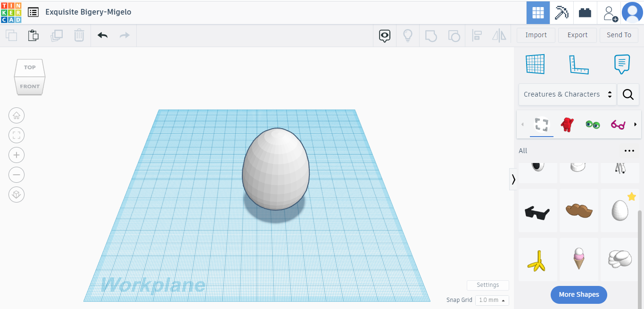Select the Group shapes icon
644x309 pixels.
click(431, 35)
